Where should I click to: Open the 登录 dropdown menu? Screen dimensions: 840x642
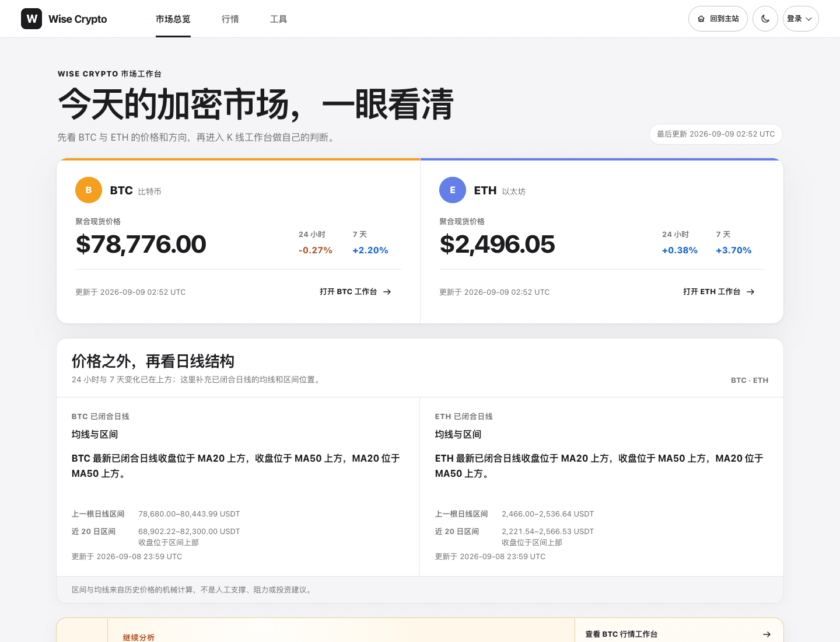(x=800, y=19)
